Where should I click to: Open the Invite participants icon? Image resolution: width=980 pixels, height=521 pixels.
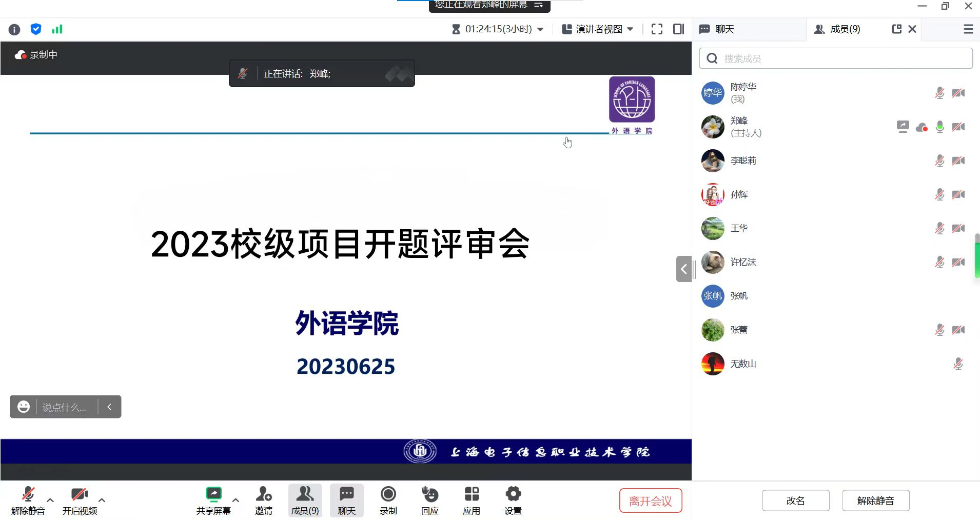coord(263,500)
